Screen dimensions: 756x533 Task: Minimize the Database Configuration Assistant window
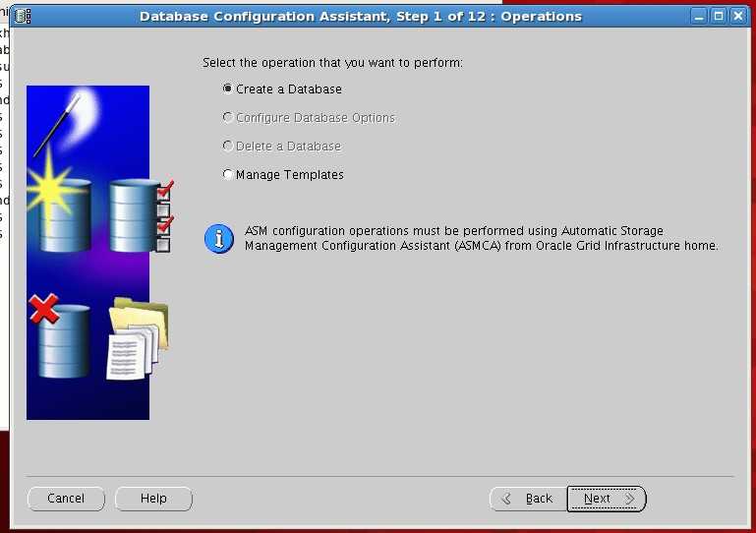[699, 17]
